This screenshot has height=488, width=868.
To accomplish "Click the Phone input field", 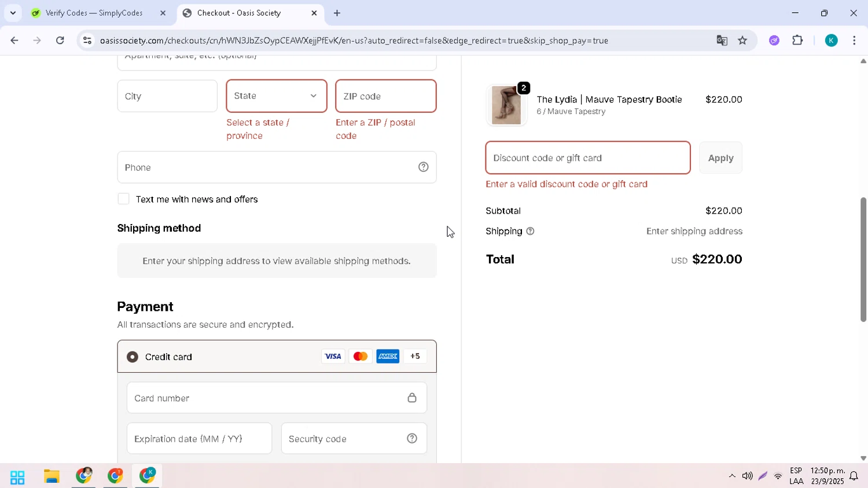I will [277, 167].
